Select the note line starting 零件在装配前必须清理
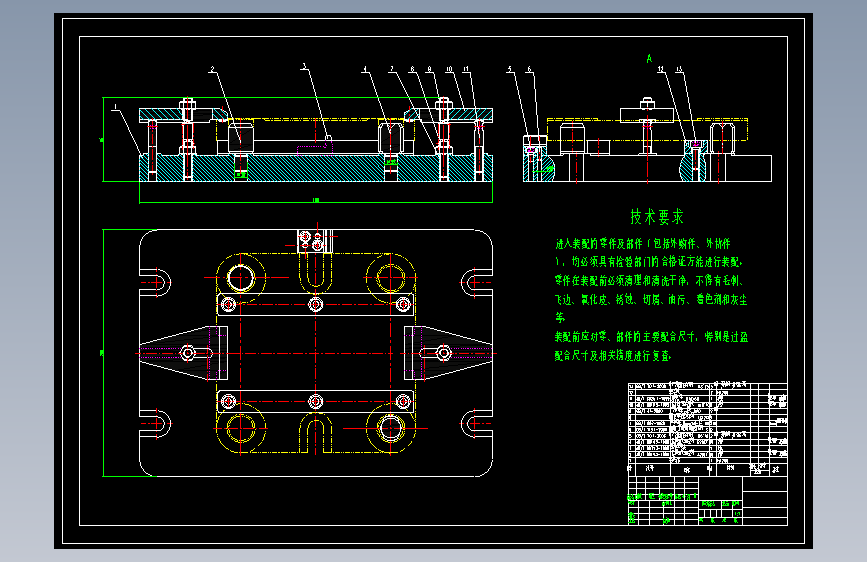This screenshot has height=562, width=867. coord(649,280)
